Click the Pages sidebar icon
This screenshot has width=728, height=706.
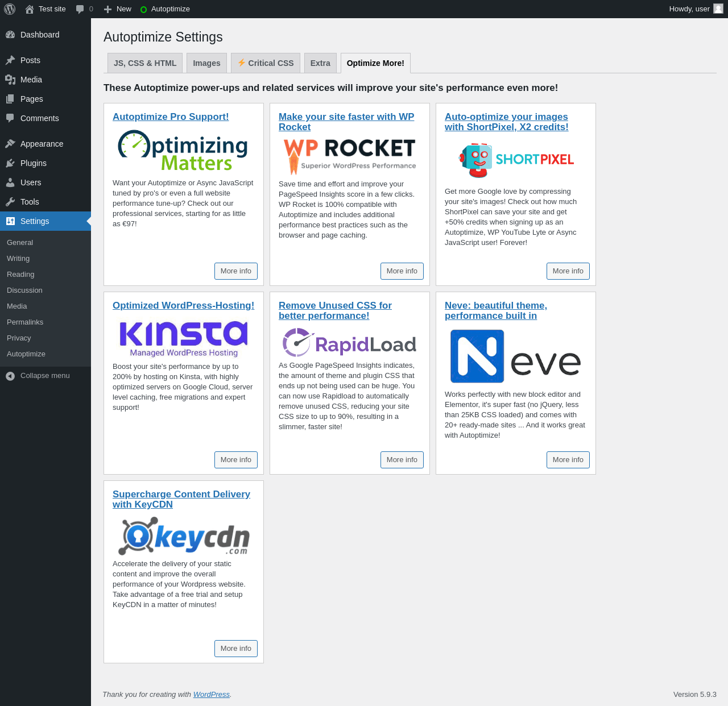(x=10, y=99)
